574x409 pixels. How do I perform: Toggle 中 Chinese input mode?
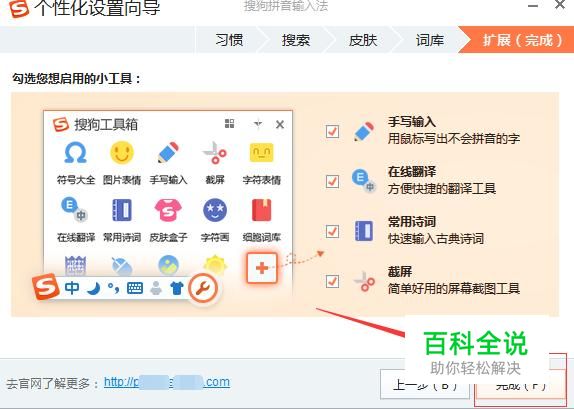pyautogui.click(x=72, y=288)
